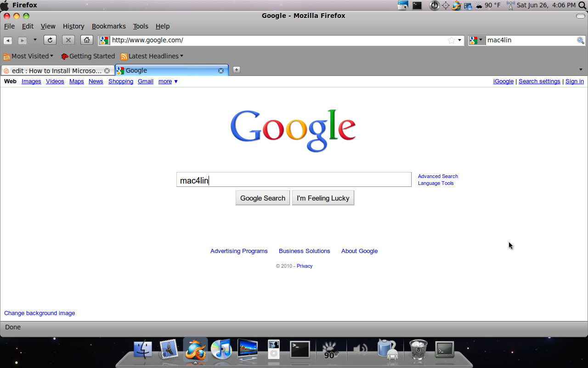
Task: Click I'm Feeling Lucky
Action: (323, 198)
